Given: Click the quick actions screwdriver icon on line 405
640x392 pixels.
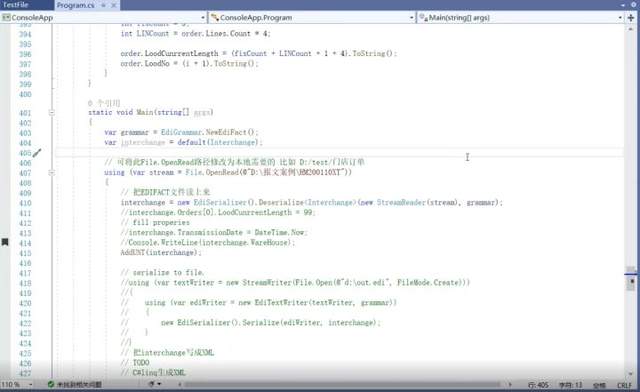Looking at the screenshot, I should [x=37, y=153].
